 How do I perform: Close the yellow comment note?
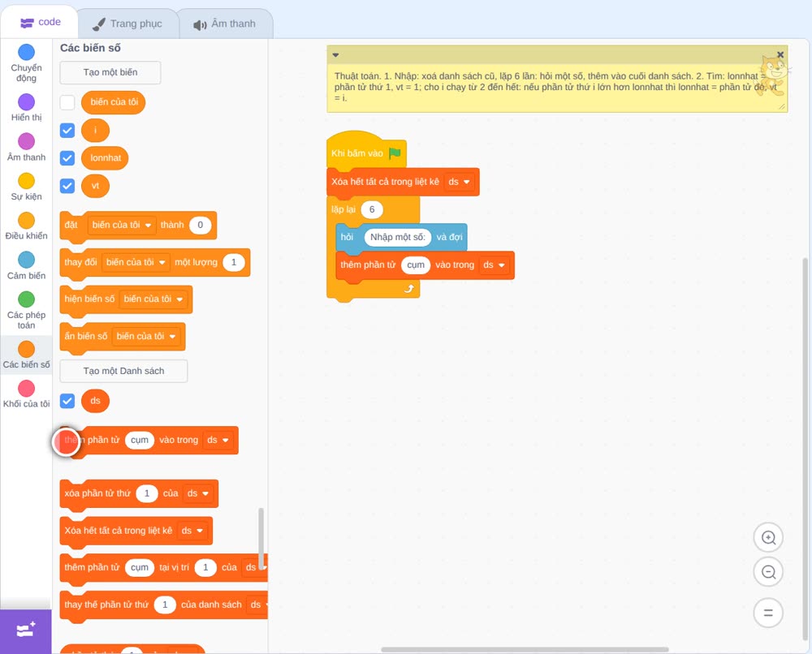(x=780, y=54)
